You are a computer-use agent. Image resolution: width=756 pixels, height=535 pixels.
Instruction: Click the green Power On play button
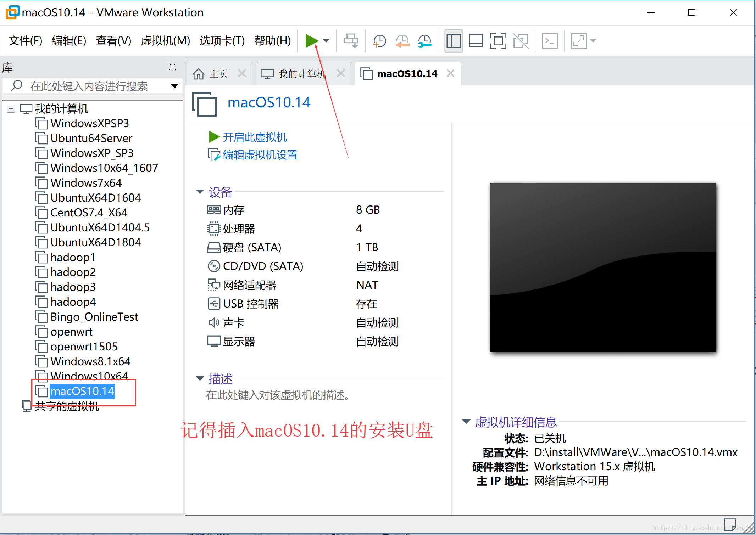(x=312, y=41)
